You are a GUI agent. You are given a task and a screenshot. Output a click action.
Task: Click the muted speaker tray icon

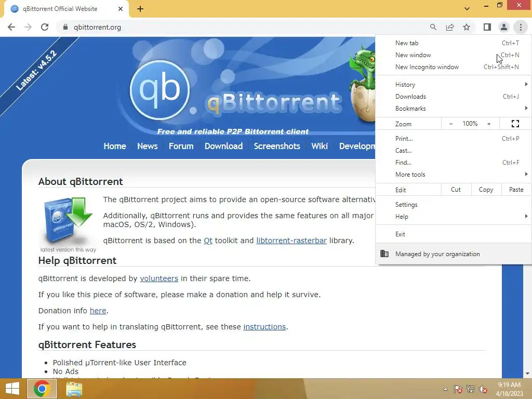click(483, 389)
